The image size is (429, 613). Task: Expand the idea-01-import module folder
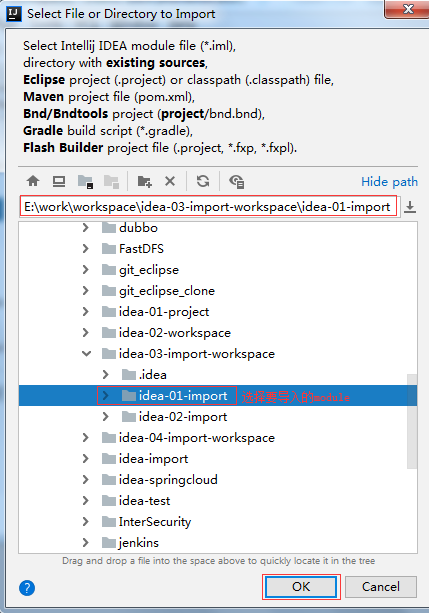(105, 396)
